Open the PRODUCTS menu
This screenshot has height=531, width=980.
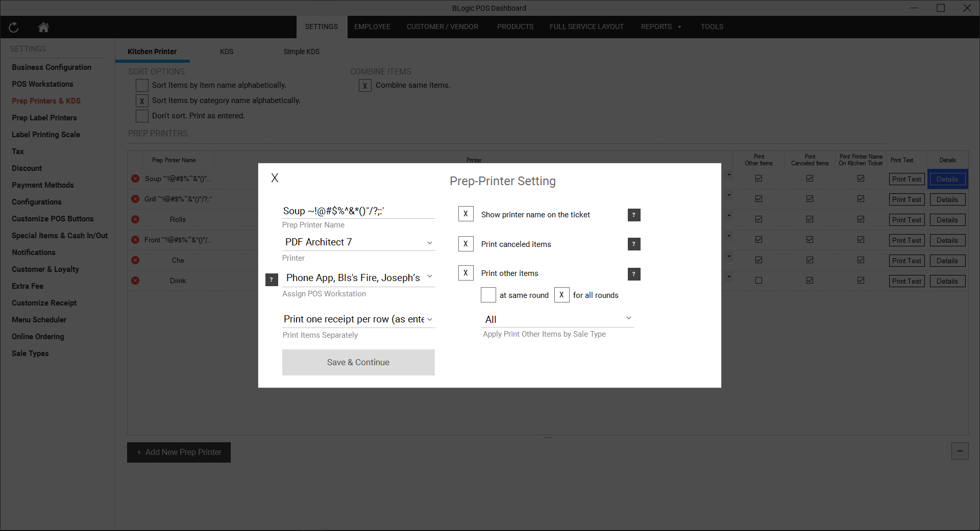coord(515,27)
